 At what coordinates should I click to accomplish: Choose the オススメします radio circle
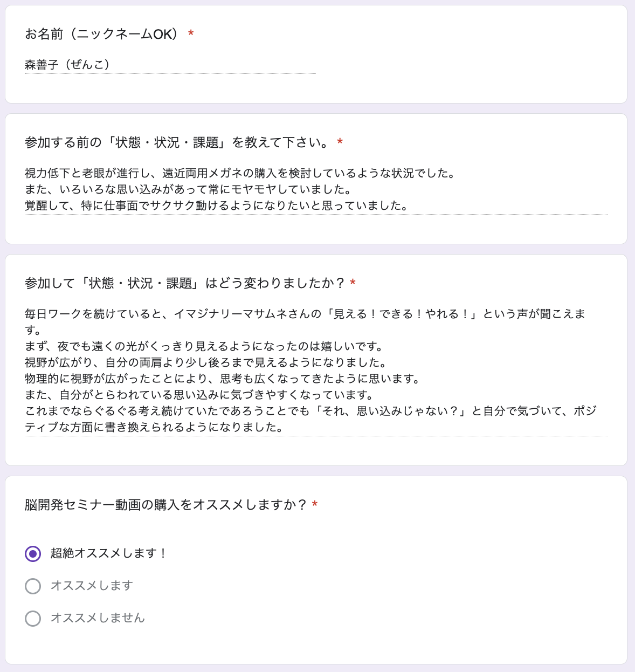point(33,586)
